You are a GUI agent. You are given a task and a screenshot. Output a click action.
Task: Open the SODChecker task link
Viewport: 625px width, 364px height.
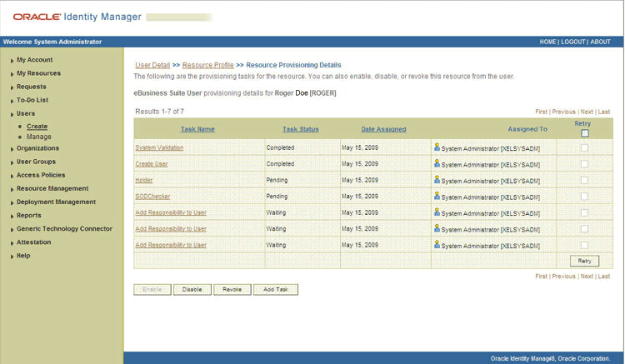point(152,197)
